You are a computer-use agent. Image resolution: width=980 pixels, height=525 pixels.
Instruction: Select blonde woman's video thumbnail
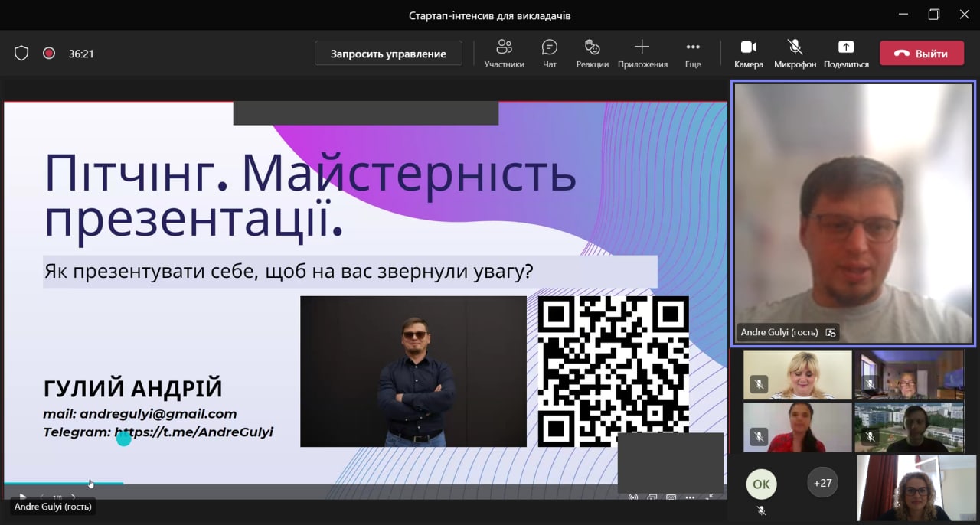click(797, 375)
